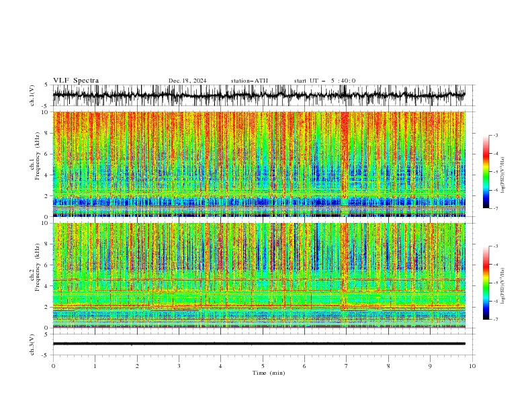Click the ch.1 spectrogram panel
This screenshot has width=532, height=411.
click(x=259, y=164)
